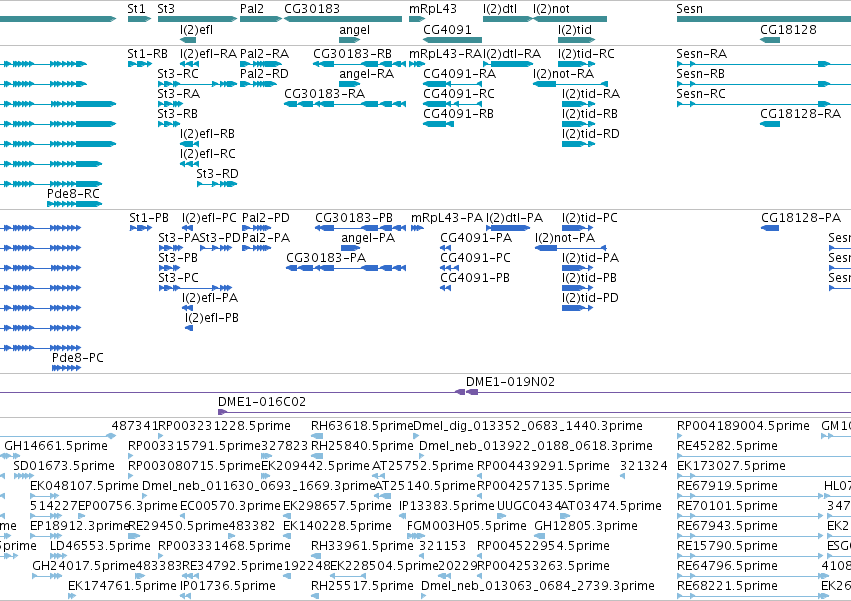Select the FGM003H05.5prime EST label

pos(467,526)
